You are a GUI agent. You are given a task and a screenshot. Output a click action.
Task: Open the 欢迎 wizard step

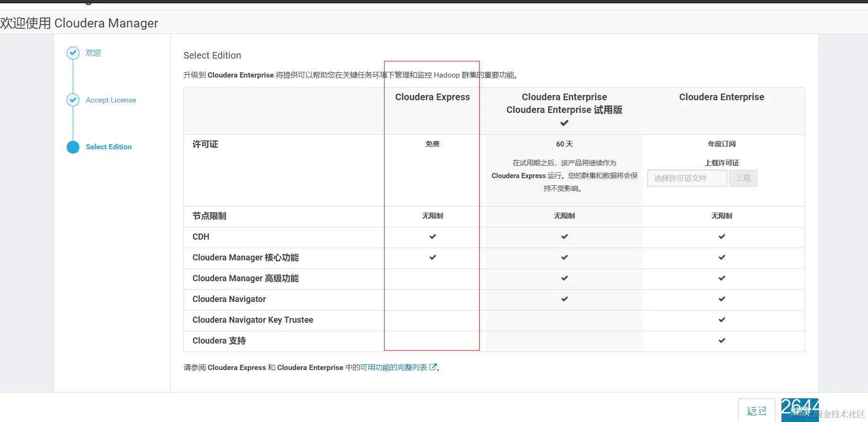tap(93, 53)
